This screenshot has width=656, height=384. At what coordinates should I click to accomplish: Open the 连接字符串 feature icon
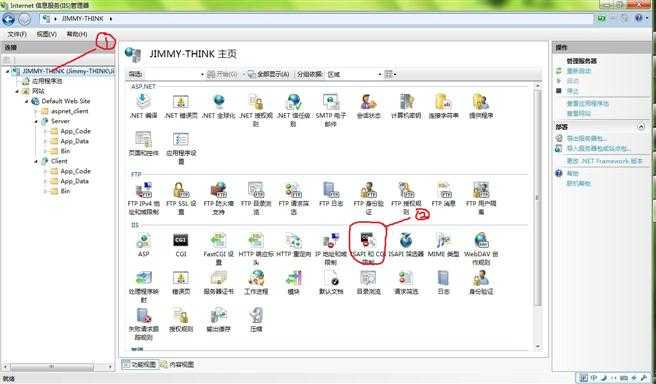pyautogui.click(x=443, y=105)
